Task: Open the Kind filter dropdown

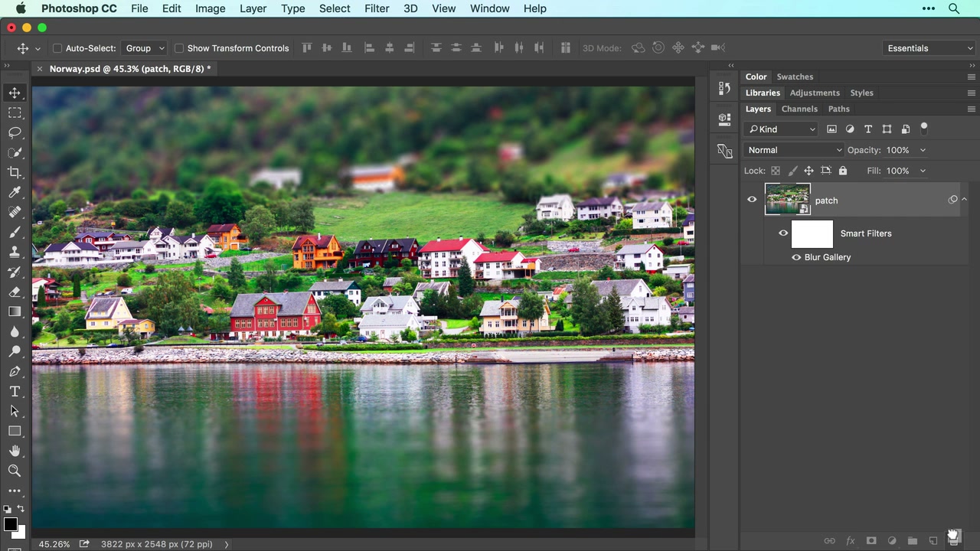Action: [781, 129]
